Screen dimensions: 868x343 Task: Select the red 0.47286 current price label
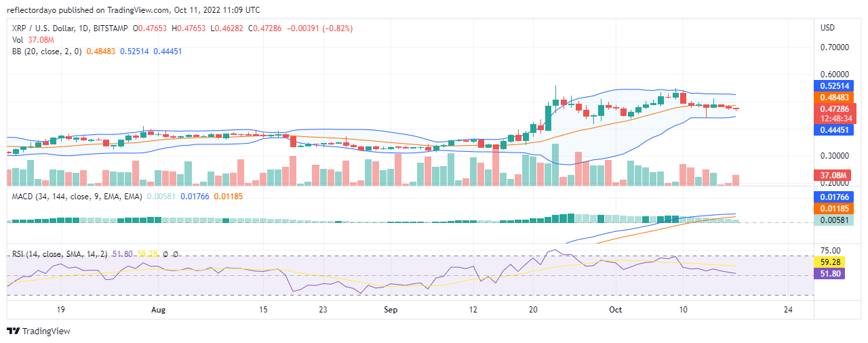point(834,108)
